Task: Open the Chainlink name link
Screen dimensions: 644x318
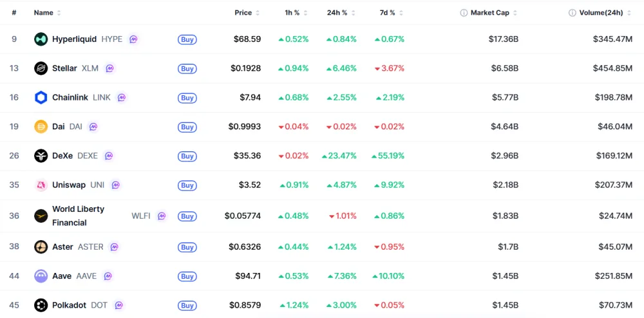Action: [70, 98]
